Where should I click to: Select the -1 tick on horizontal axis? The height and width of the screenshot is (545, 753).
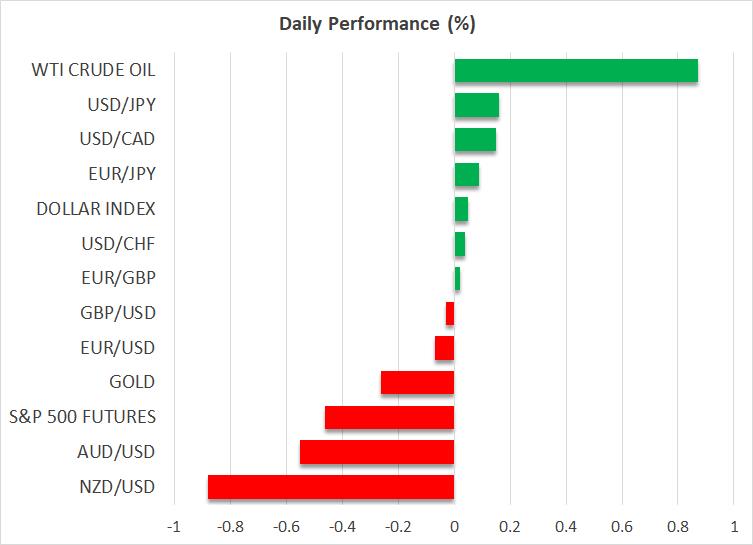coord(174,527)
